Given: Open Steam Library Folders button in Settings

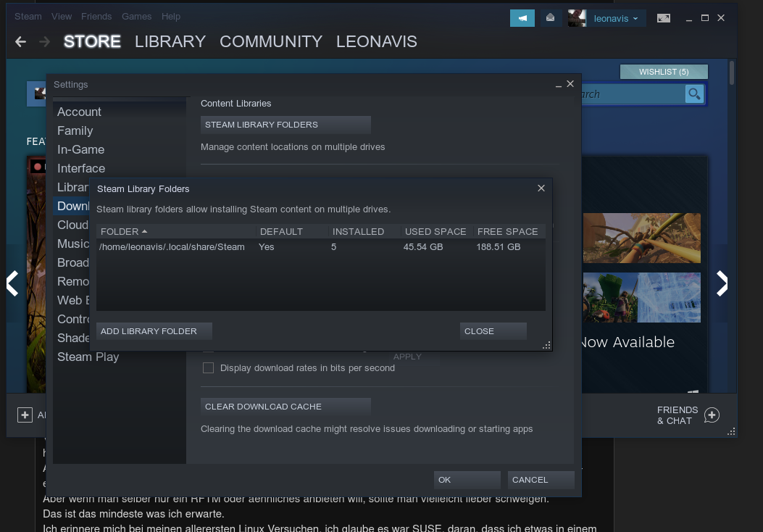Looking at the screenshot, I should pyautogui.click(x=285, y=125).
